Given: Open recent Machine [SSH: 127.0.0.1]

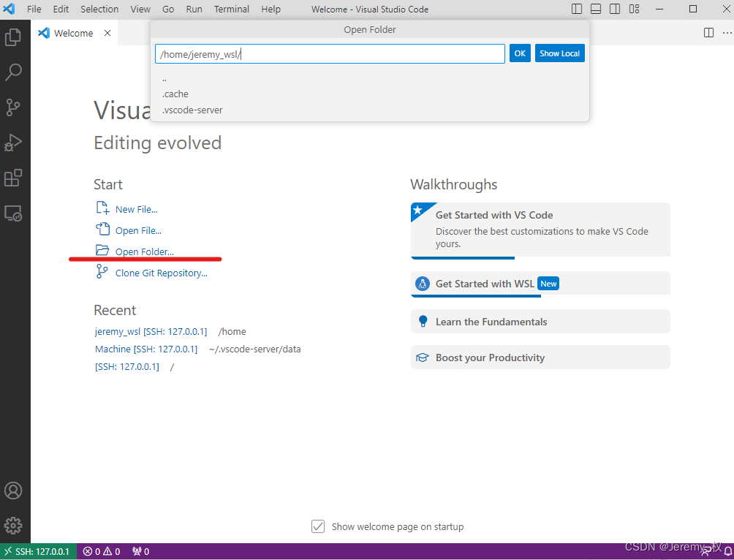Looking at the screenshot, I should coord(146,349).
